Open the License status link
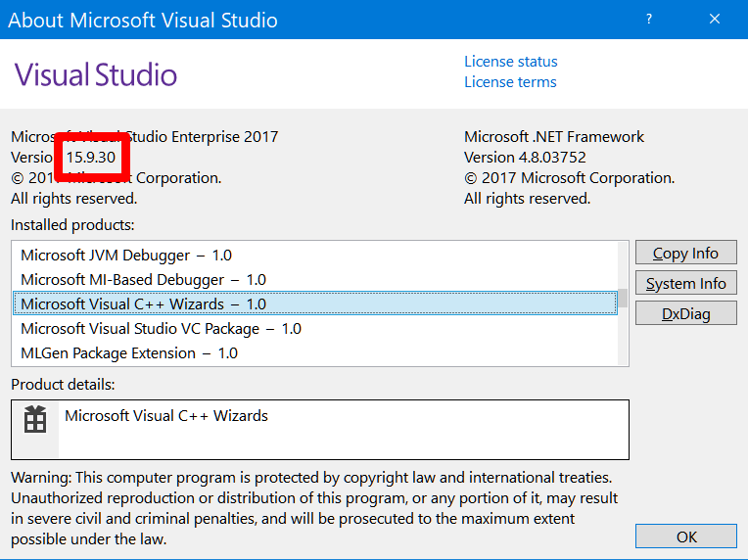This screenshot has height=560, width=748. tap(511, 62)
